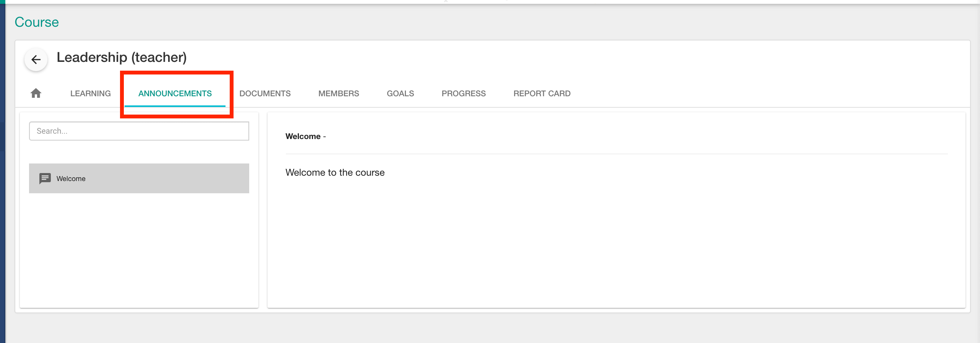Viewport: 980px width, 343px height.
Task: Click the 'Welcome to the course' body text
Action: coord(335,173)
